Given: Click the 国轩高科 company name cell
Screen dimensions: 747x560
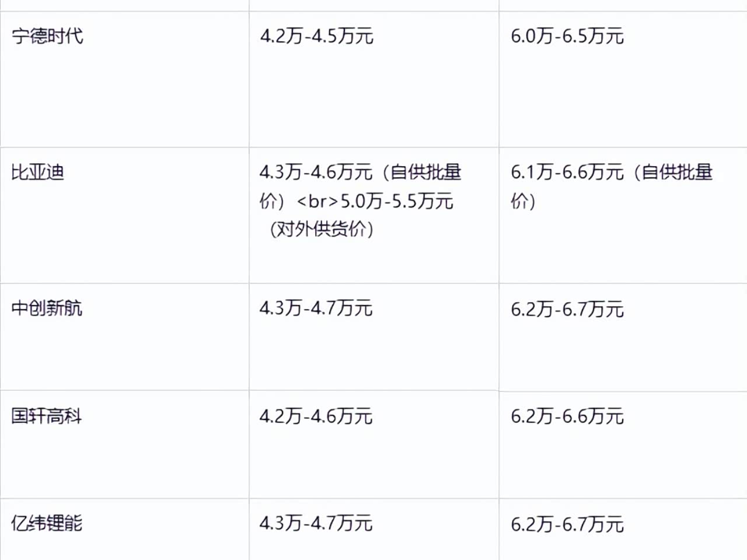Looking at the screenshot, I should [x=47, y=416].
